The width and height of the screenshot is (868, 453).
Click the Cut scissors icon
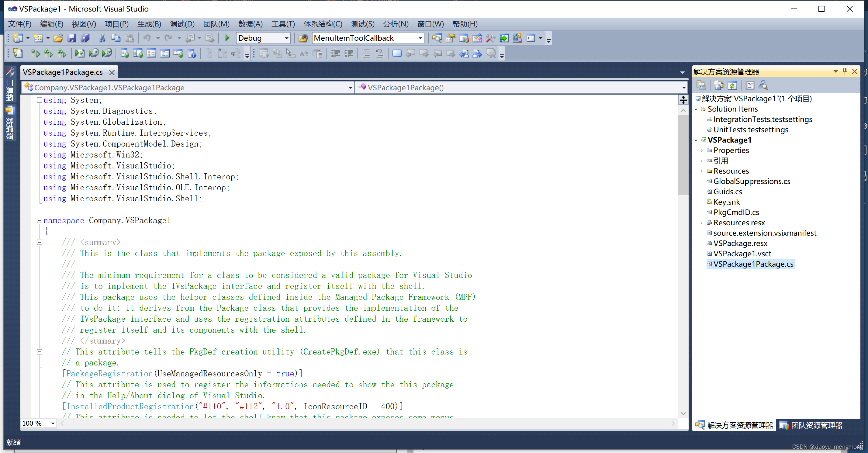coord(102,38)
